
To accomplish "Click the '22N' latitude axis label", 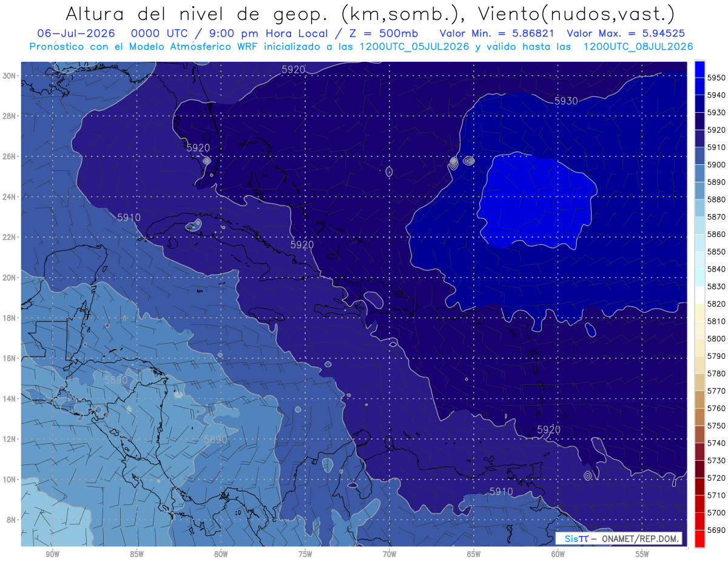I will click(10, 237).
